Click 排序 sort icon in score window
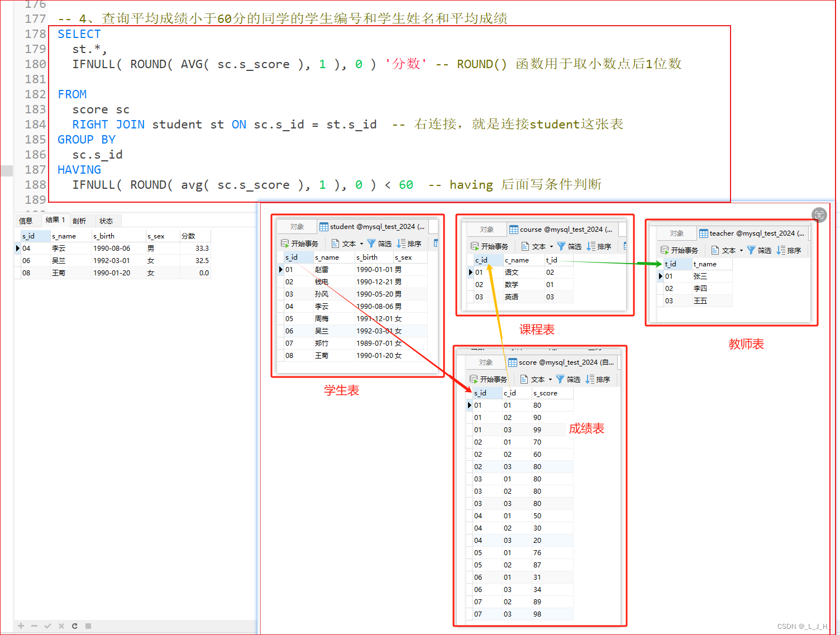 pos(590,379)
